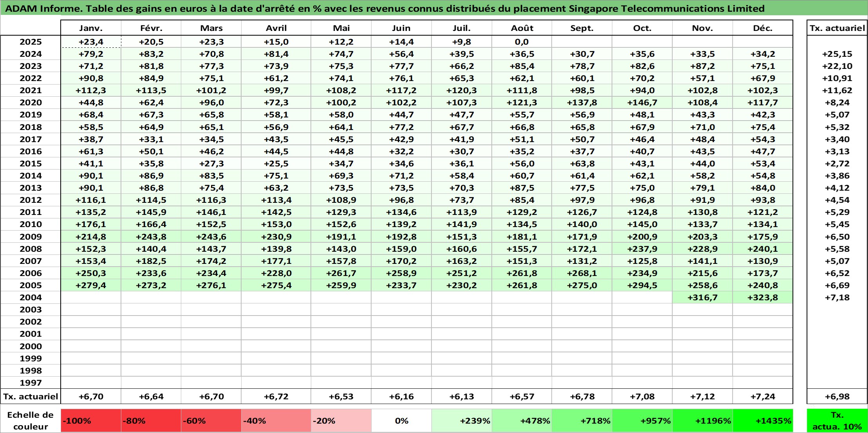Select cell +90,8 for January 2022
Image resolution: width=868 pixels, height=433 pixels.
coord(91,78)
